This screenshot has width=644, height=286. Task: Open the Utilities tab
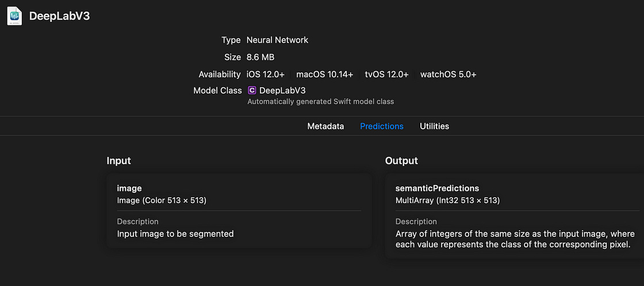click(434, 126)
